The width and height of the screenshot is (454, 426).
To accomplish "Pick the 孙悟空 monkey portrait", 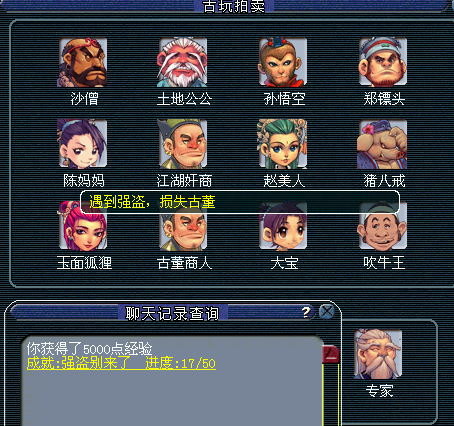I will coord(283,62).
